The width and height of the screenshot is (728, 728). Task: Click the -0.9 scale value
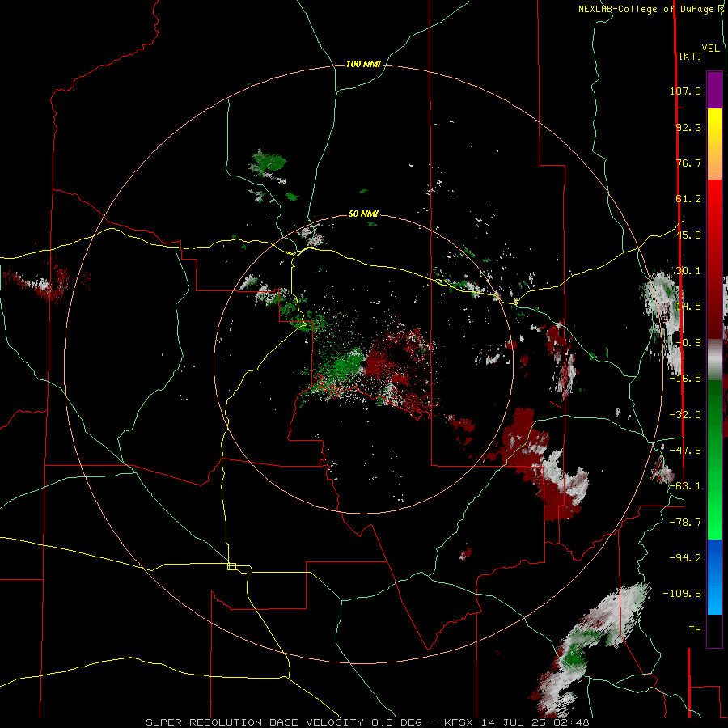688,343
